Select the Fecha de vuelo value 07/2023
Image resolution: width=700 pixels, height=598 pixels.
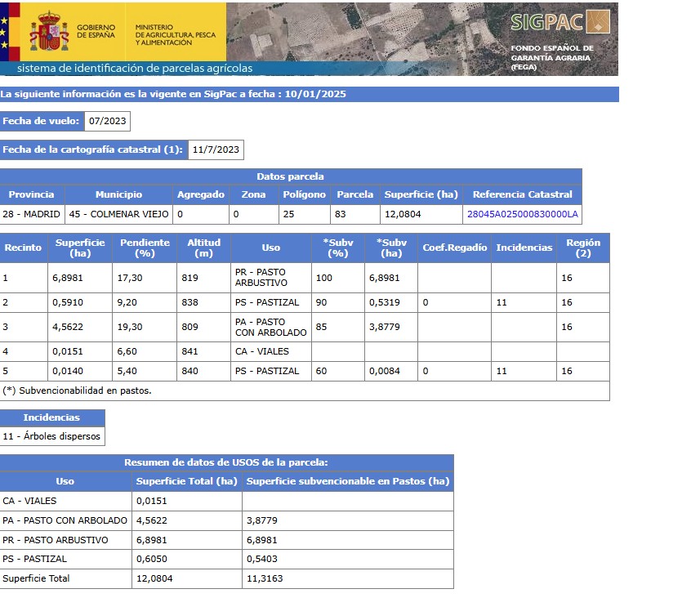point(107,121)
